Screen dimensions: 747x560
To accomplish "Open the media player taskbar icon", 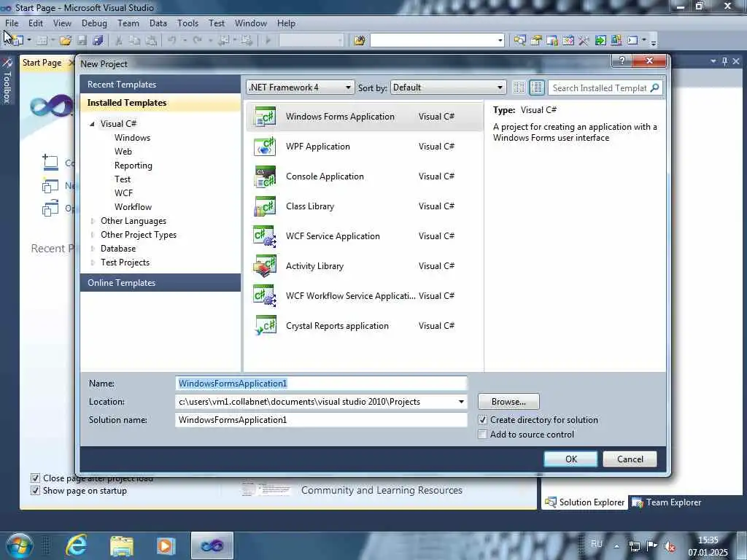I will click(x=166, y=545).
